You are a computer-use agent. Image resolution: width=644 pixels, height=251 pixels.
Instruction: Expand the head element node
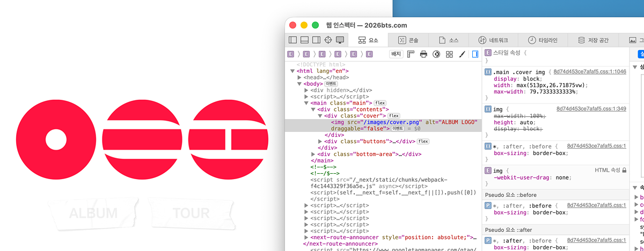tap(299, 77)
